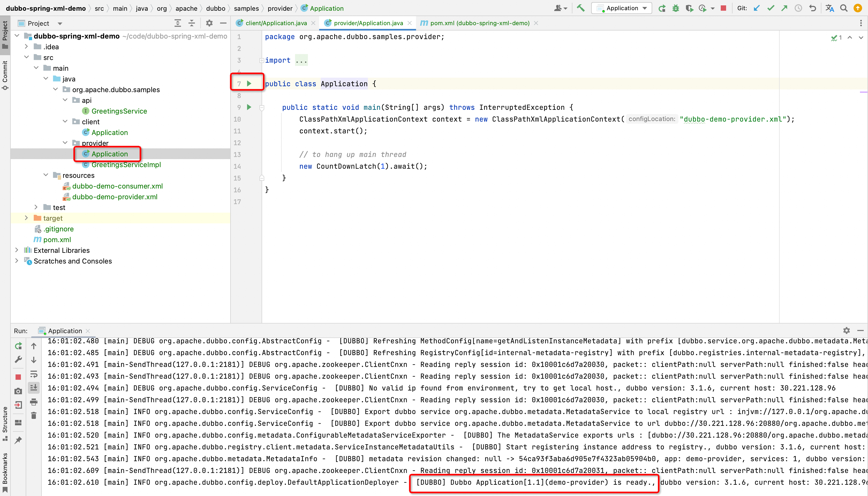The width and height of the screenshot is (868, 496).
Task: Stop the running application via toolbar
Action: [x=724, y=8]
